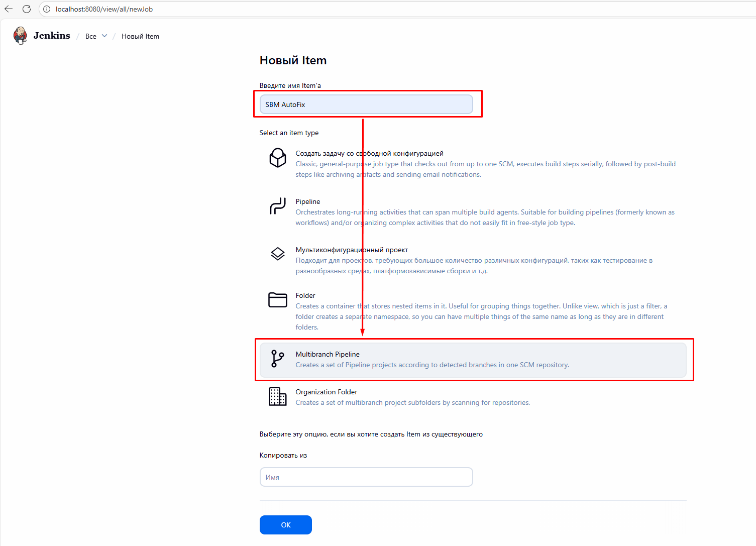
Task: Open Jenkins home via title link
Action: 52,36
